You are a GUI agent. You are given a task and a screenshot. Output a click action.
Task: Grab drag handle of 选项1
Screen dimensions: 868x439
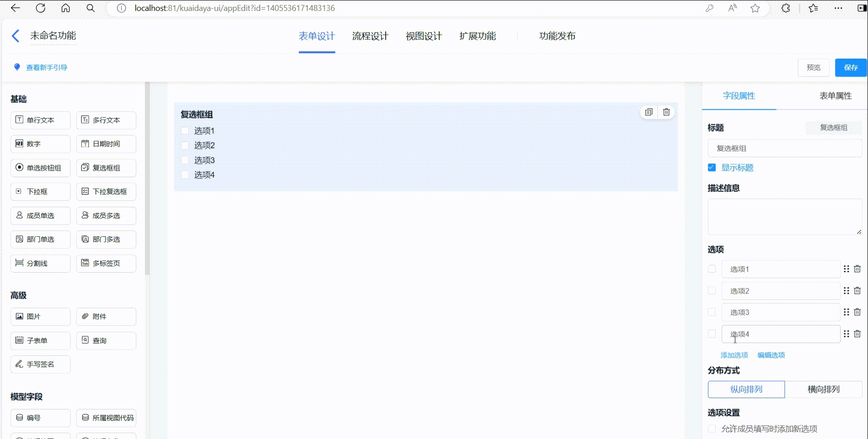click(847, 269)
